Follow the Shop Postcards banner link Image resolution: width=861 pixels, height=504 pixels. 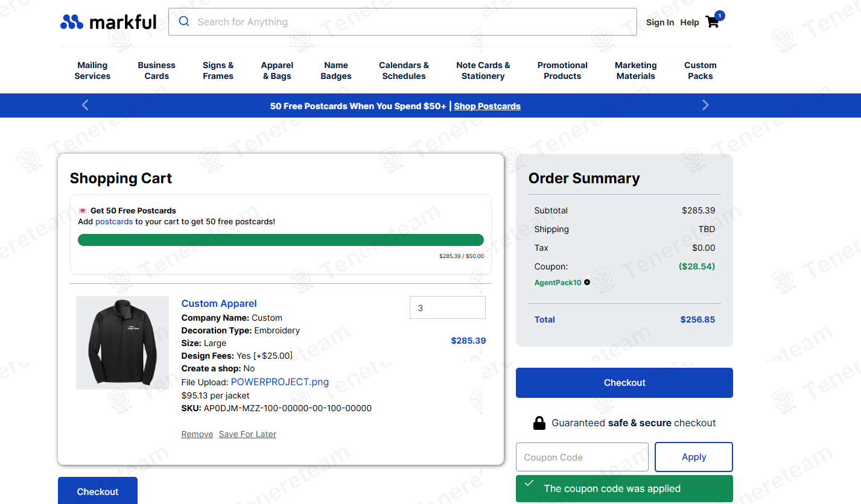coord(488,106)
